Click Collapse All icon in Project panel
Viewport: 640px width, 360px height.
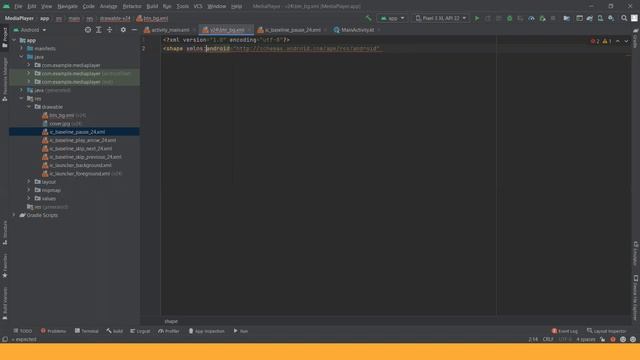pyautogui.click(x=110, y=30)
